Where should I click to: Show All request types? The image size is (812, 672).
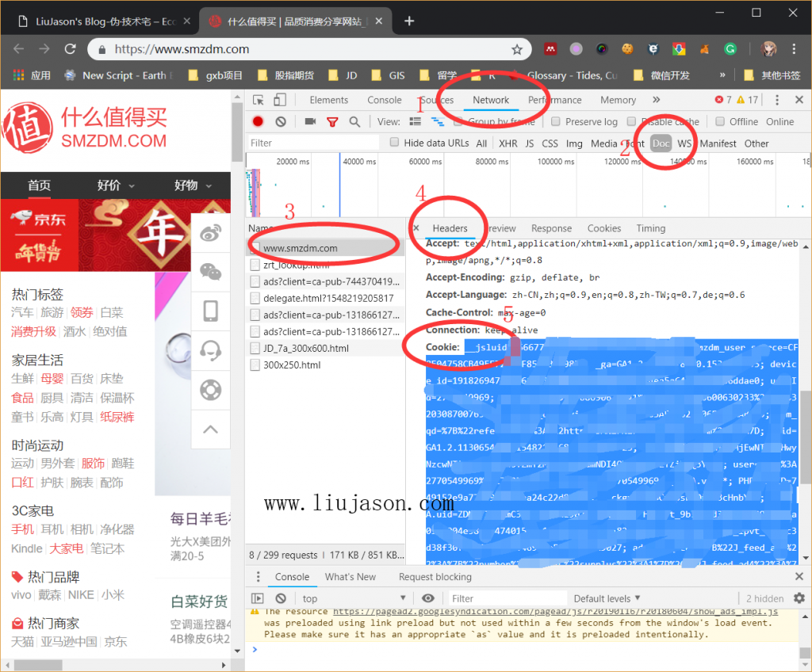click(x=481, y=143)
